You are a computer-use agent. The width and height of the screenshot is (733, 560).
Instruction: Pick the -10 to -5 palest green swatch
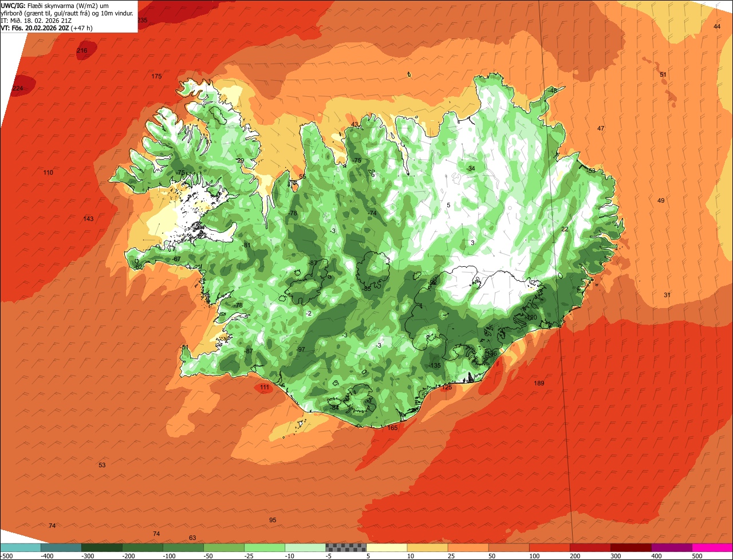[x=305, y=547]
